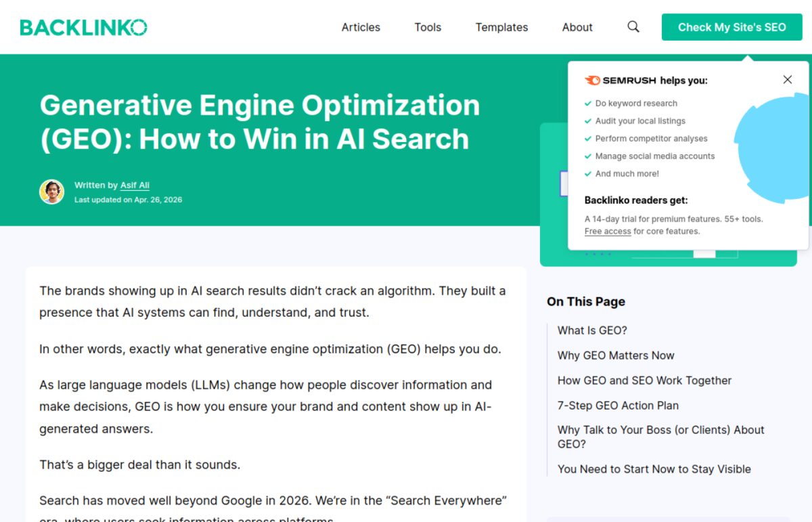Click the On This Page heading
The image size is (812, 522).
(x=586, y=302)
